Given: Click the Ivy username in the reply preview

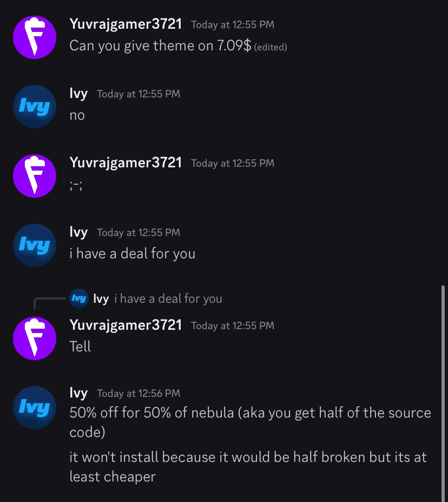Looking at the screenshot, I should [x=101, y=298].
